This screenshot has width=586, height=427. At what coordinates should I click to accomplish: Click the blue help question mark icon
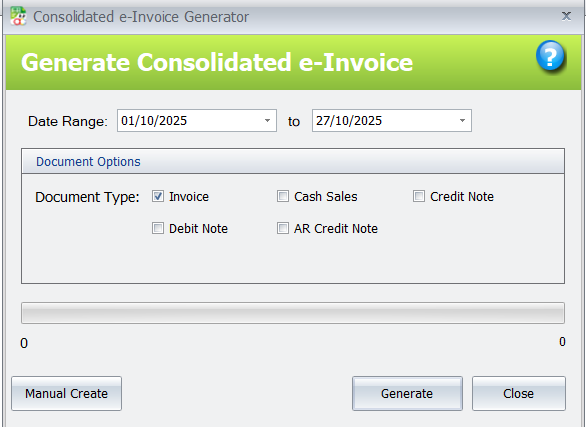point(550,56)
